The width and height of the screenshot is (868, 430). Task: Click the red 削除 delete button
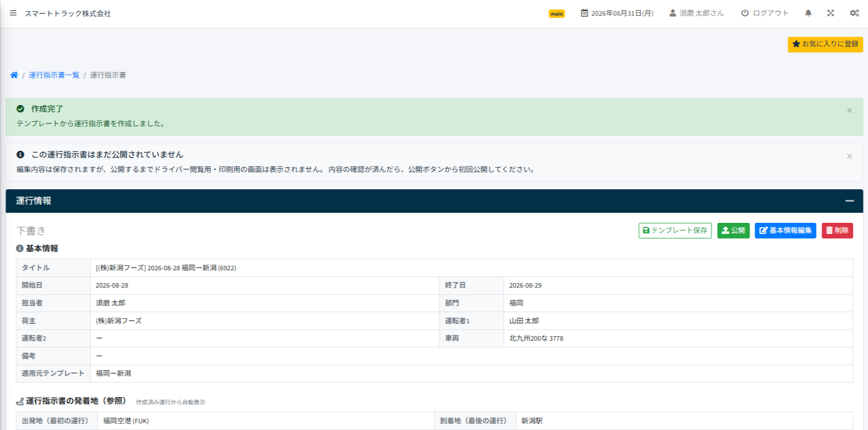coord(837,231)
